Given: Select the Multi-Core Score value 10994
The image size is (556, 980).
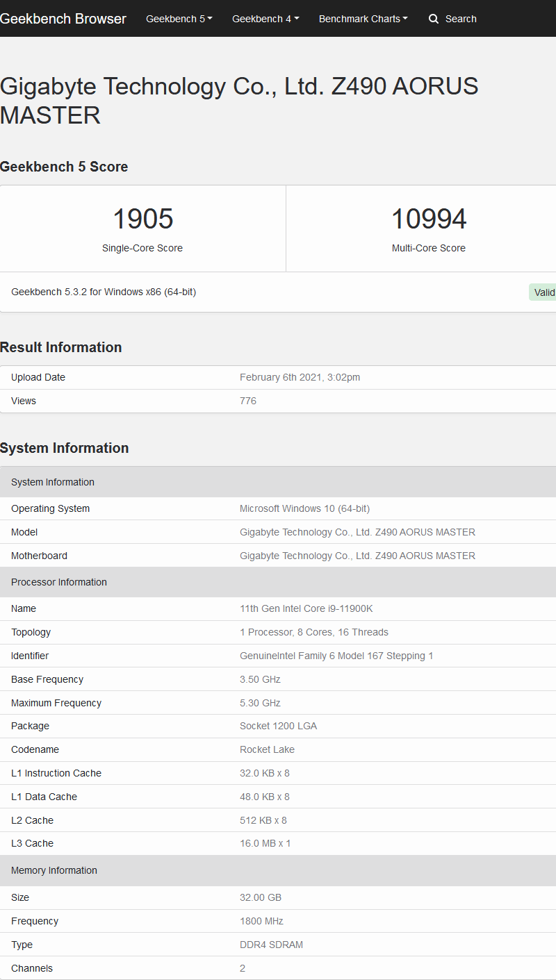Looking at the screenshot, I should [429, 218].
